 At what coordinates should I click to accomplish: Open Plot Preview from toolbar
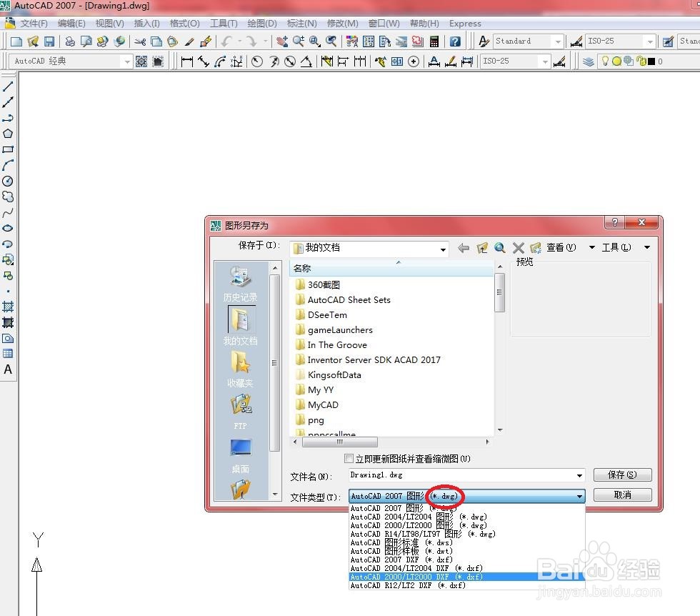(x=86, y=41)
